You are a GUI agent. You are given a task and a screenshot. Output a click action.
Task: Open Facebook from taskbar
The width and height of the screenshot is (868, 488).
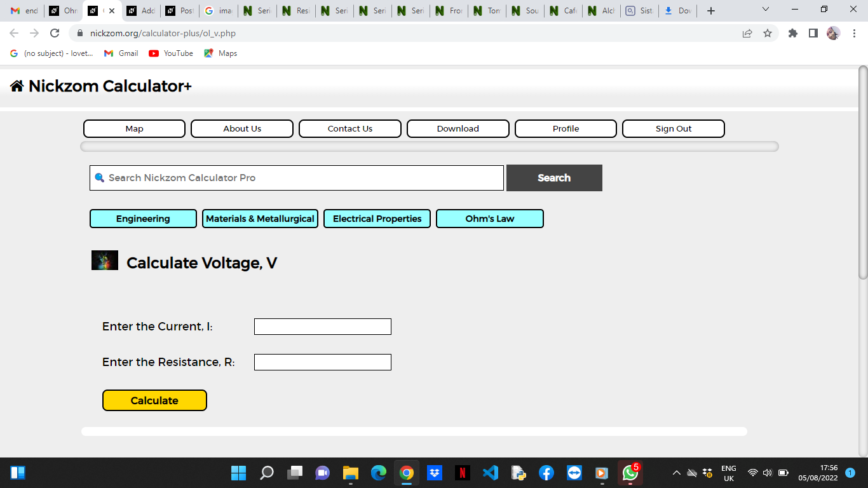546,473
